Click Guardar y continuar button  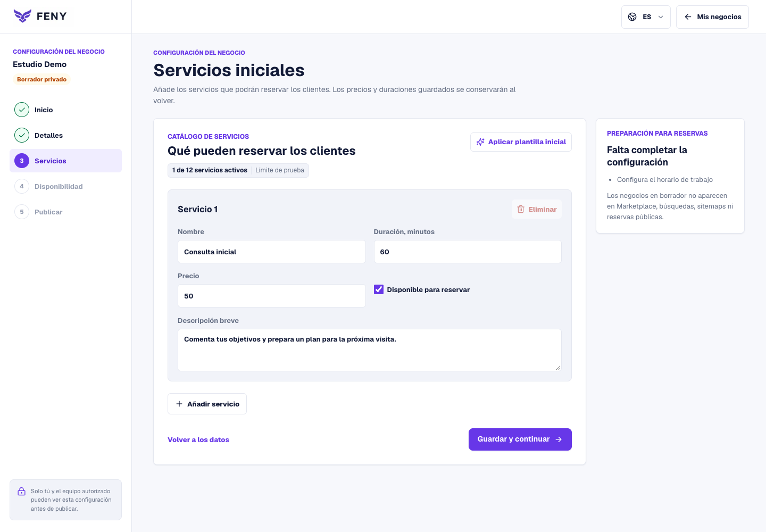click(520, 439)
